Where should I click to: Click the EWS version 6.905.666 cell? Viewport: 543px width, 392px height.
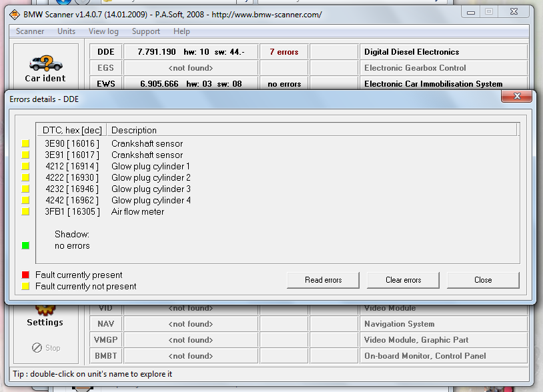191,84
